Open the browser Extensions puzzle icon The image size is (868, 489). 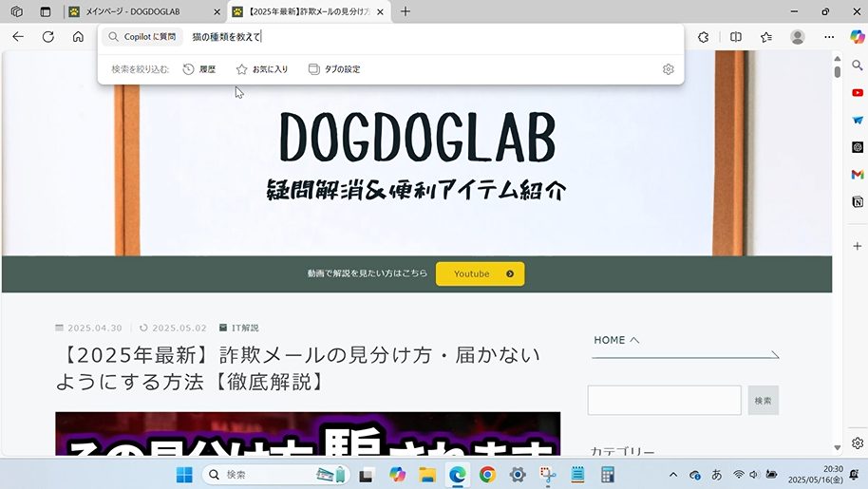pyautogui.click(x=704, y=37)
